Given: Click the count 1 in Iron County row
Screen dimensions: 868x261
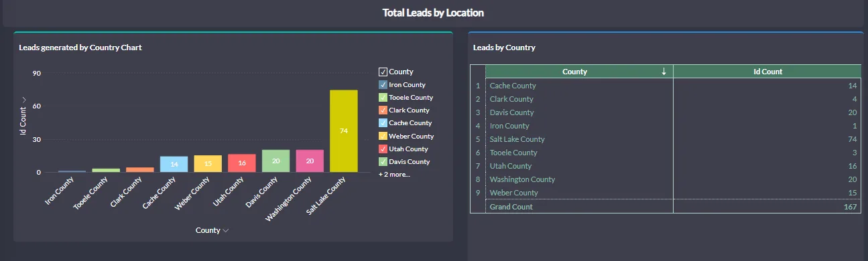Looking at the screenshot, I should [855, 126].
